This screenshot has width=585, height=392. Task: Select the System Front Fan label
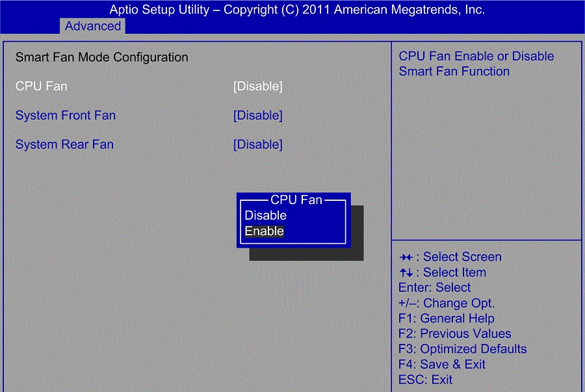point(65,116)
